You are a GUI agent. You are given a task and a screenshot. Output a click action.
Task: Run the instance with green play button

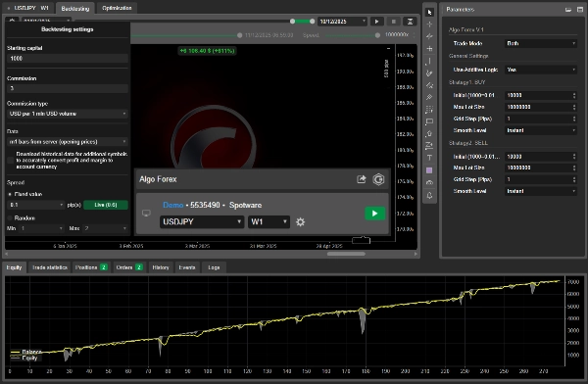pyautogui.click(x=375, y=214)
